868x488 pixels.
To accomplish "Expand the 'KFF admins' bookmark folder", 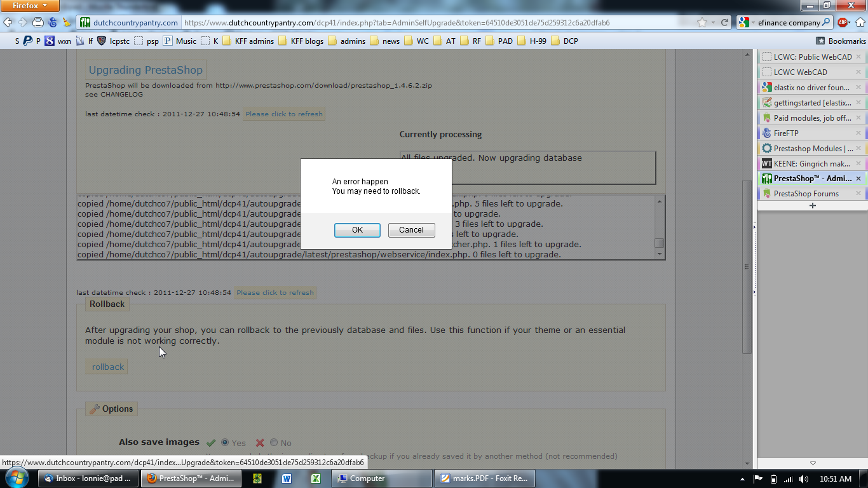I will click(248, 41).
